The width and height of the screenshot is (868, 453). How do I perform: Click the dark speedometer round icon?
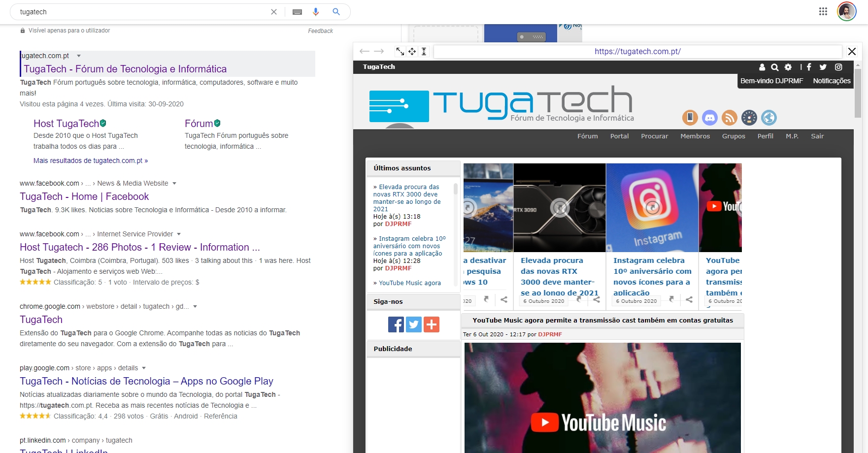tap(749, 117)
